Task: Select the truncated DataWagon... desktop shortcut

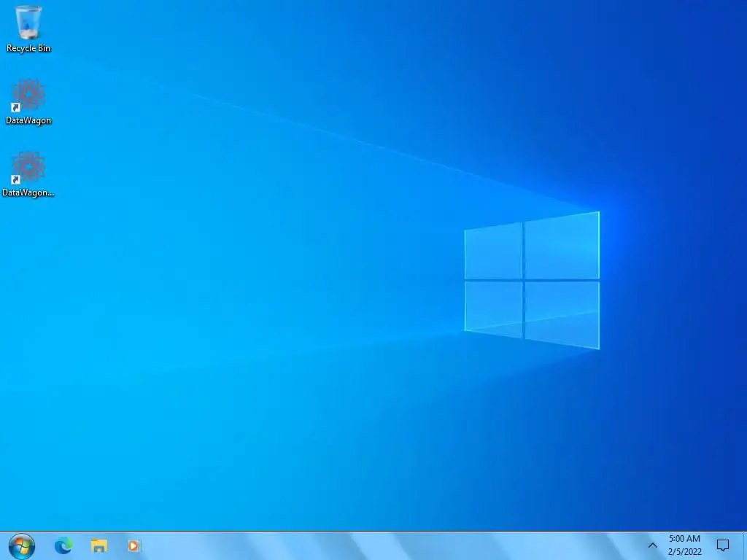Action: click(x=28, y=174)
